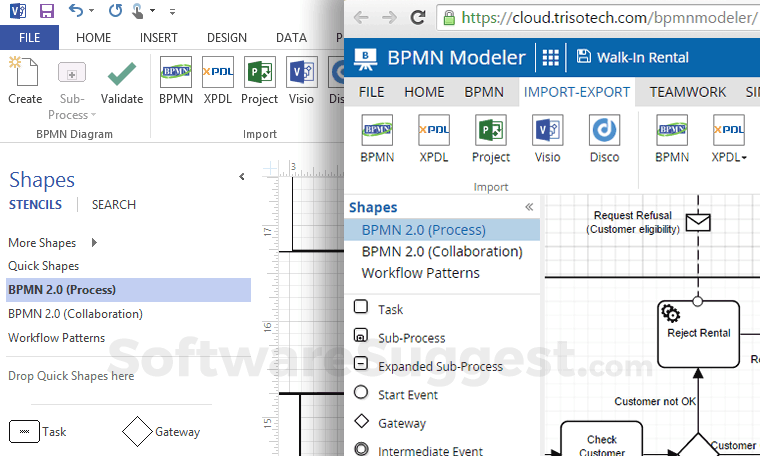This screenshot has width=760, height=456.
Task: Select BPMN 2.0 (Collaboration) in Modeler shapes
Action: (442, 252)
